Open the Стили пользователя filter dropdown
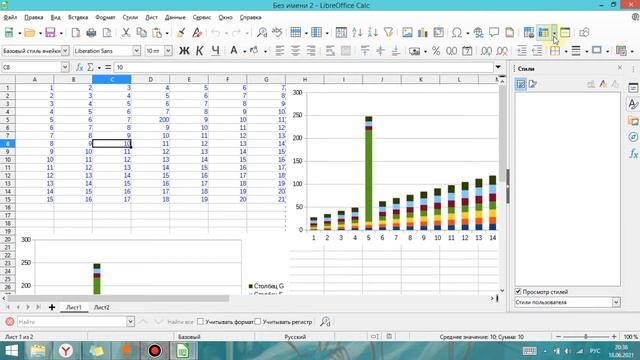This screenshot has width=640, height=360. pyautogui.click(x=616, y=302)
